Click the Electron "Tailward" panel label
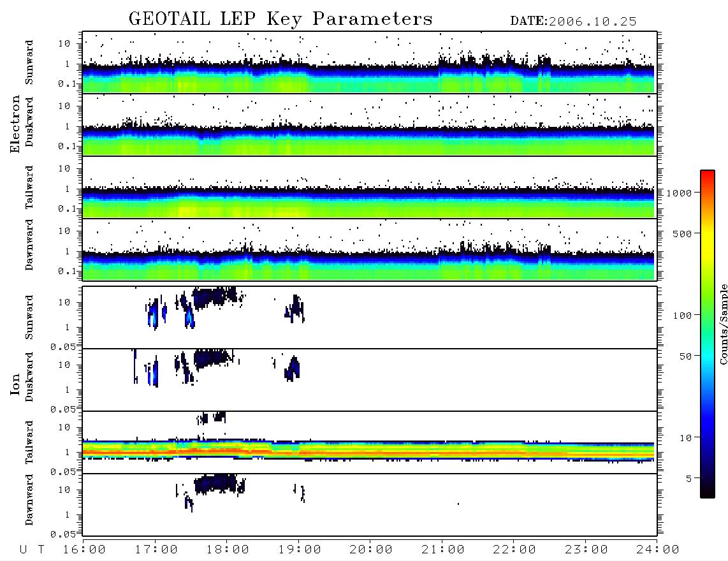Image resolution: width=728 pixels, height=561 pixels. click(29, 187)
